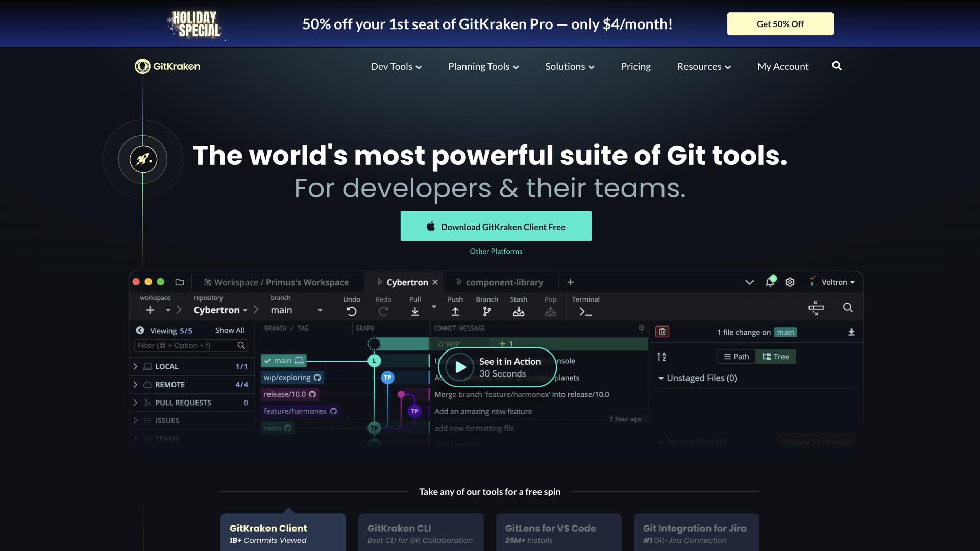
Task: Open the Other Platforms link
Action: (x=496, y=251)
